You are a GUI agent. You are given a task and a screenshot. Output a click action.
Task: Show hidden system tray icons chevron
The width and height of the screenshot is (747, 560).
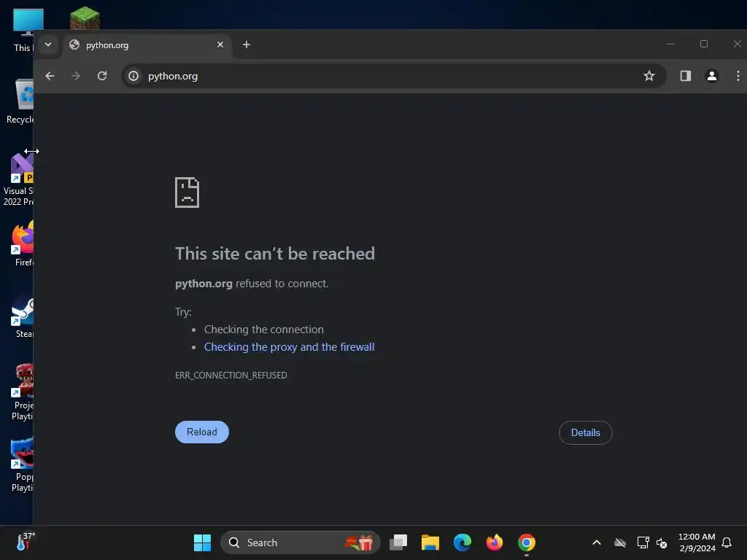click(597, 542)
